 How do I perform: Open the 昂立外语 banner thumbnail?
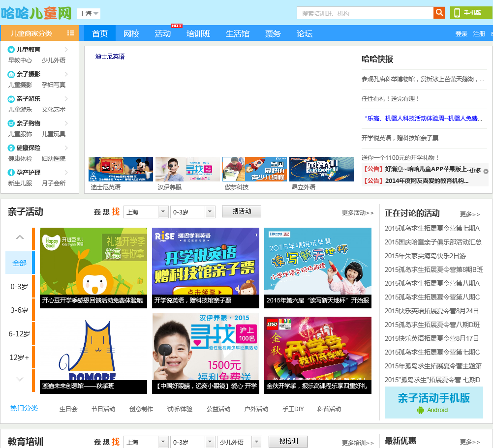coord(321,169)
